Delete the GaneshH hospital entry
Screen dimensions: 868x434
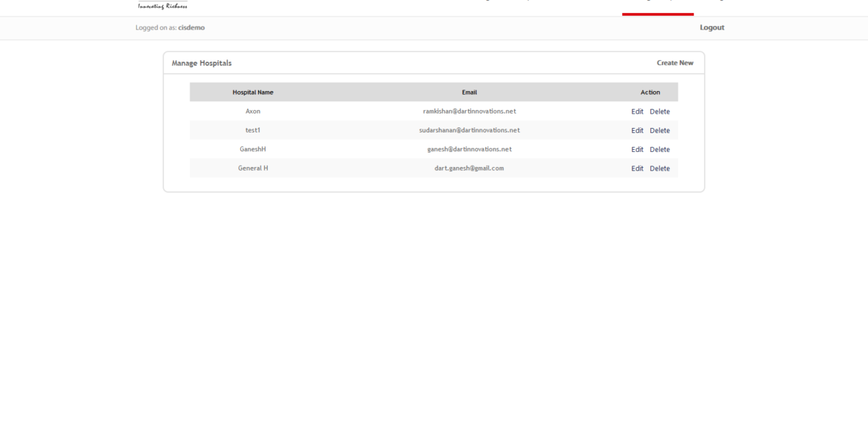[659, 149]
